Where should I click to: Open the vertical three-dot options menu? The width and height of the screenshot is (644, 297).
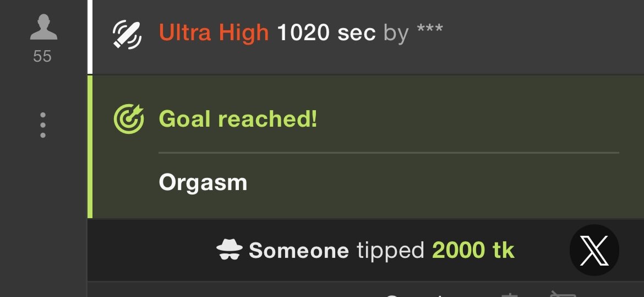[x=43, y=125]
